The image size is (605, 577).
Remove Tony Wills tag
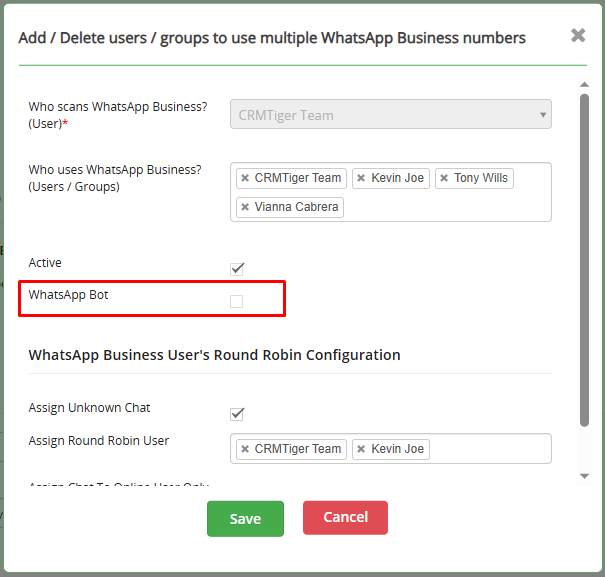444,178
